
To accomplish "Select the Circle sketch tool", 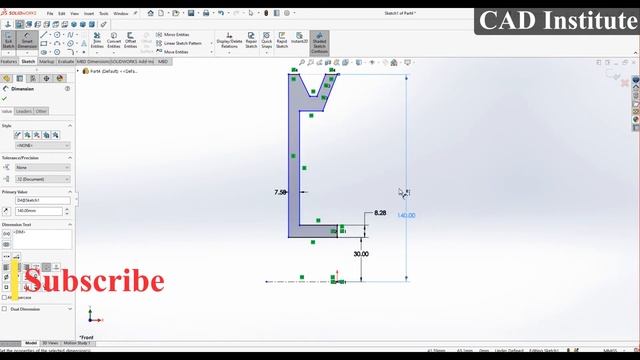I will (x=57, y=35).
